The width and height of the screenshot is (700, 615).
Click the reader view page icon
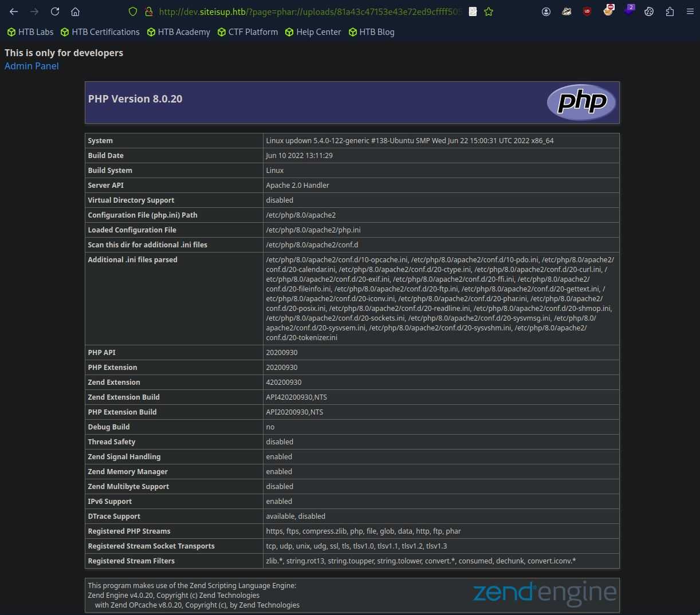coord(473,11)
